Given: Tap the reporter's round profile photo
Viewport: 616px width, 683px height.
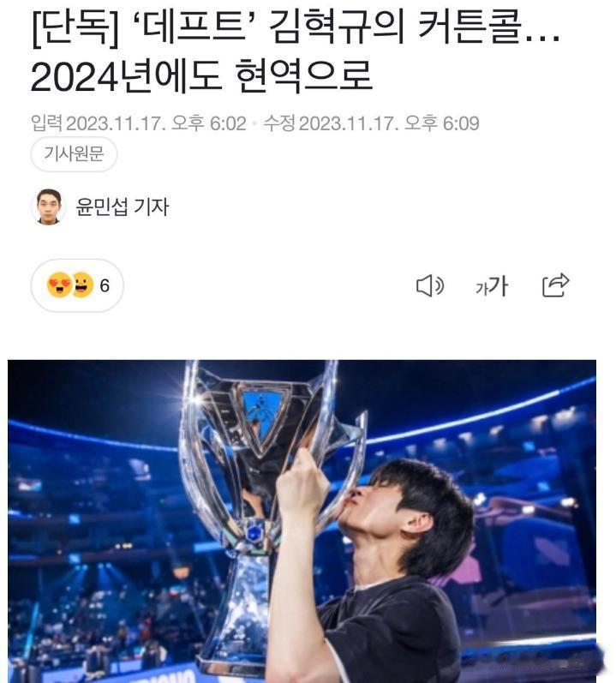Looking at the screenshot, I should [48, 207].
